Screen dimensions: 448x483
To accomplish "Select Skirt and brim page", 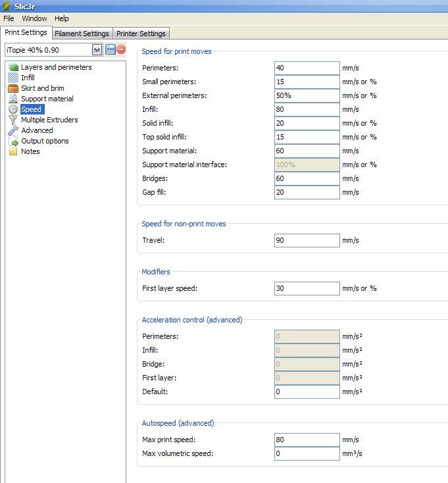I will (x=43, y=88).
